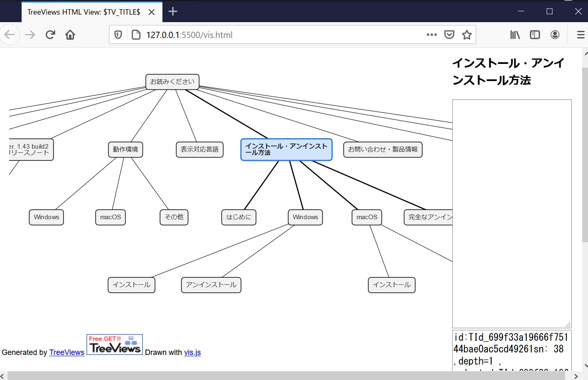Screen dimensions: 588x380
Task: Select the お問い合わせ・製品情報 node
Action: click(383, 149)
